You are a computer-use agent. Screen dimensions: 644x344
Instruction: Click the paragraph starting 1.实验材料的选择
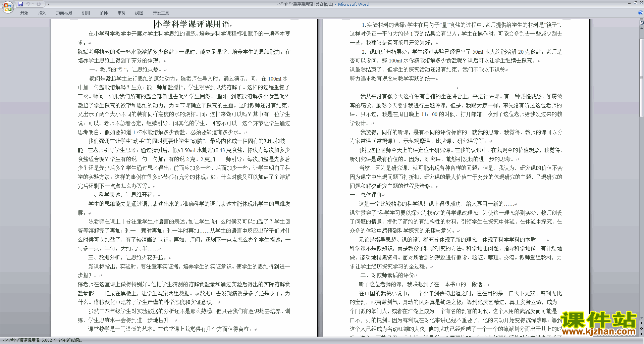[456, 34]
